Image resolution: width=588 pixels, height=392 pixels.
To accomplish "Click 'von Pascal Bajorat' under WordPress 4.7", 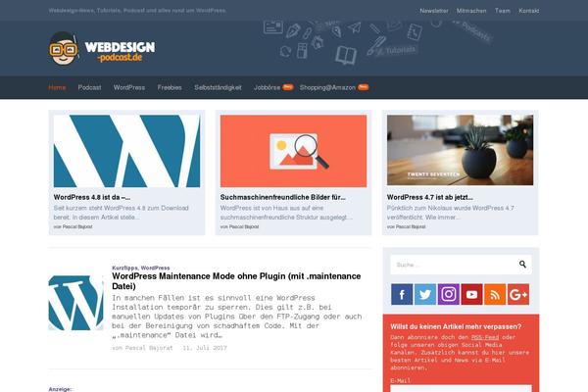I will click(406, 227).
